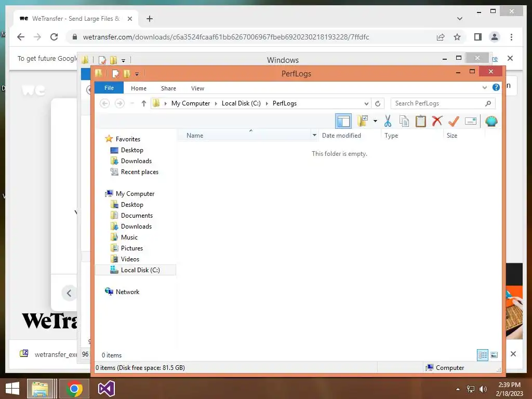Screen dimensions: 532x399
Task: Select Network in navigation pane
Action: tap(123, 291)
